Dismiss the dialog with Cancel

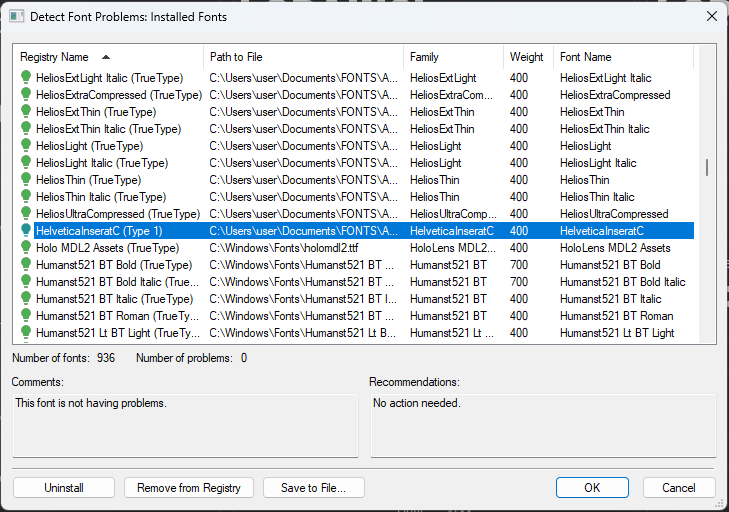679,487
